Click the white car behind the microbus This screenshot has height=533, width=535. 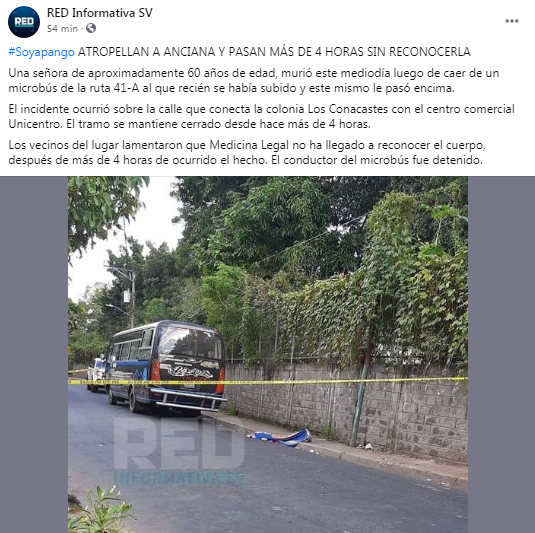[x=96, y=374]
